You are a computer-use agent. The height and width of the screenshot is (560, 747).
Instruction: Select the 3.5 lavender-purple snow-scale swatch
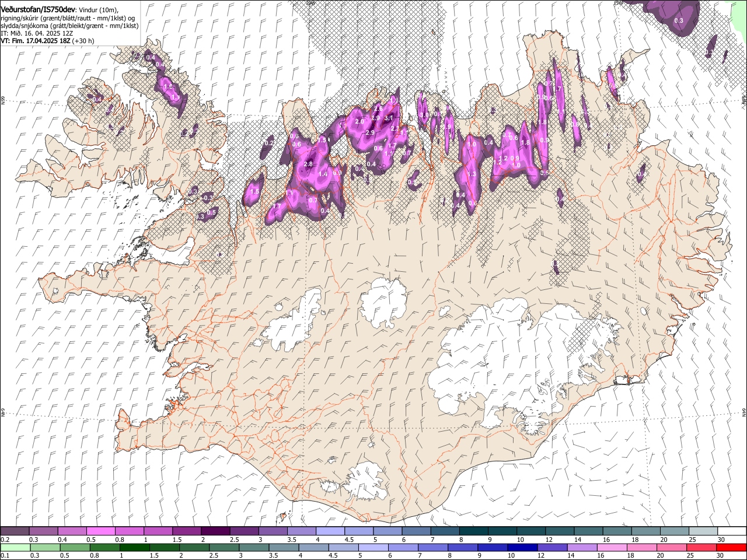[302, 531]
